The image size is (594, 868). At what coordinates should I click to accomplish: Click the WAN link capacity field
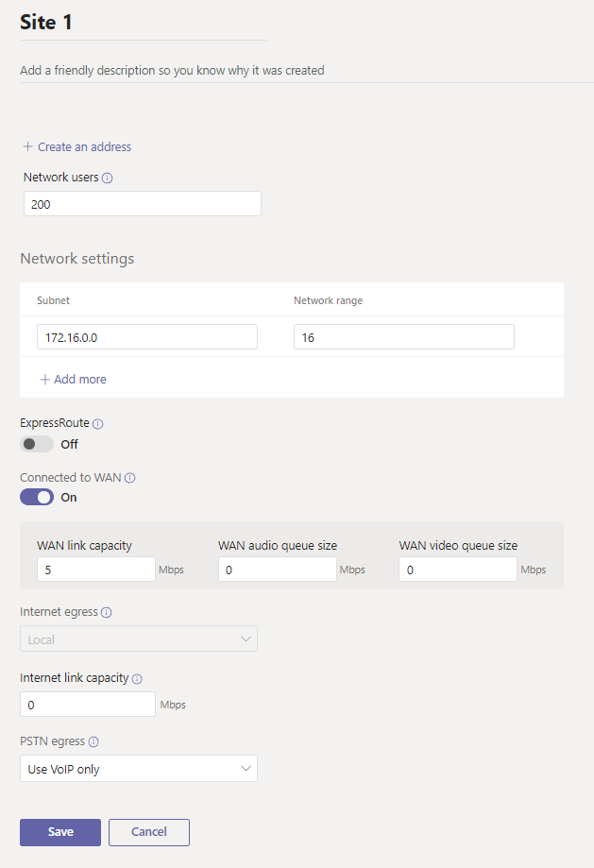pyautogui.click(x=96, y=570)
